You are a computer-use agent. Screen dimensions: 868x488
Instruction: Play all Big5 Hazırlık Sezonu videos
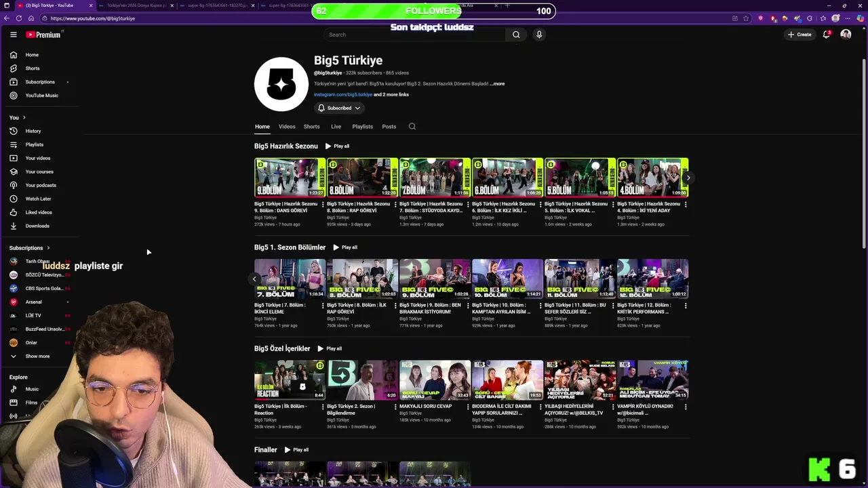tap(337, 146)
